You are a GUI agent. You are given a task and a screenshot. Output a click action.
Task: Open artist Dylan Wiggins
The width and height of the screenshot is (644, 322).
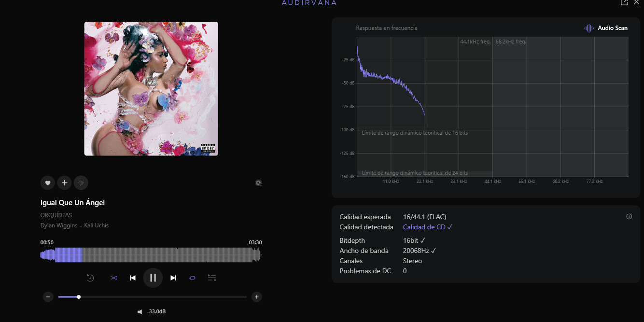pyautogui.click(x=59, y=225)
